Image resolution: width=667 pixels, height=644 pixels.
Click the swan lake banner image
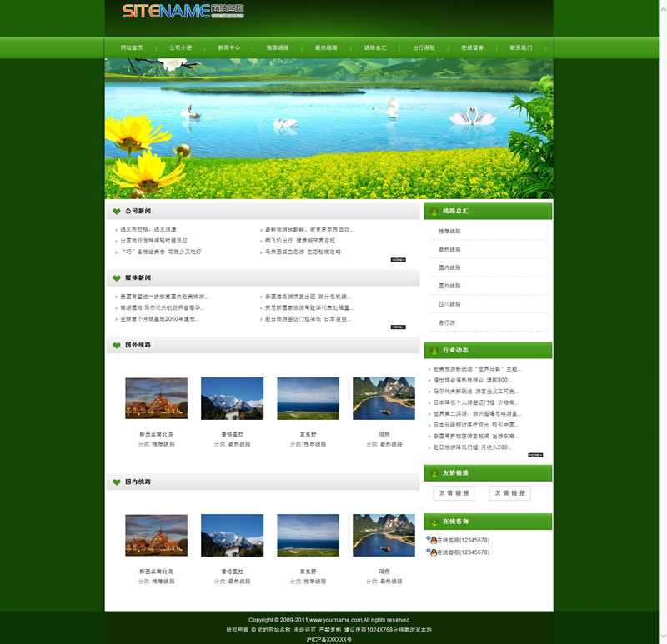(x=328, y=129)
